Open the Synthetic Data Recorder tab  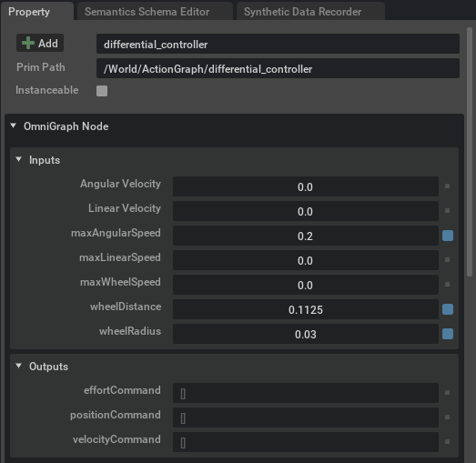coord(310,12)
